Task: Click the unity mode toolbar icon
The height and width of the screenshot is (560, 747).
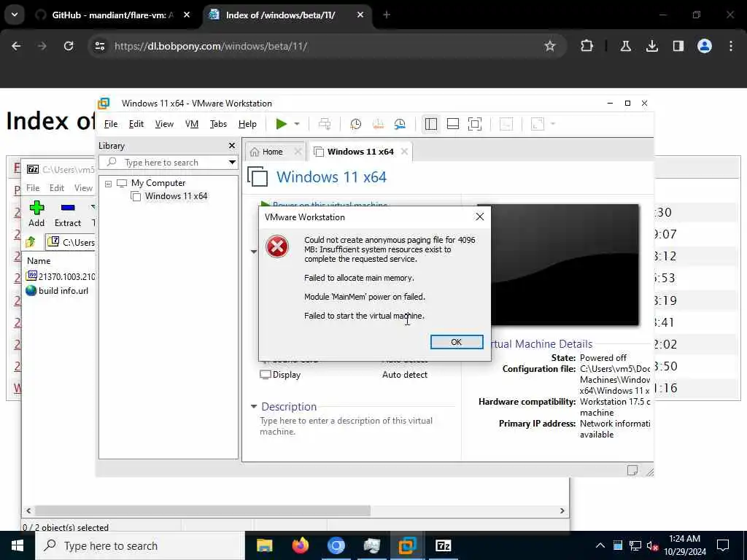Action: [506, 124]
